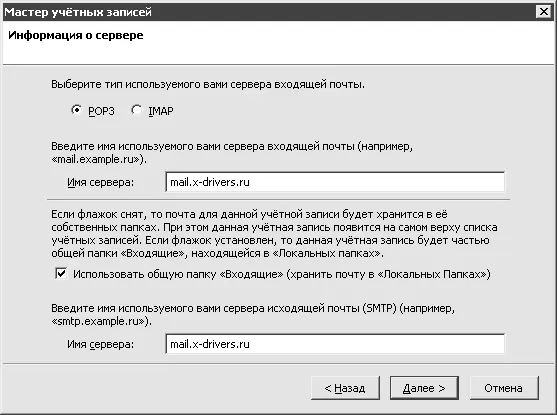Cancel the wizard via «Отмена»
Image resolution: width=557 pixels, height=415 pixels.
[x=504, y=388]
